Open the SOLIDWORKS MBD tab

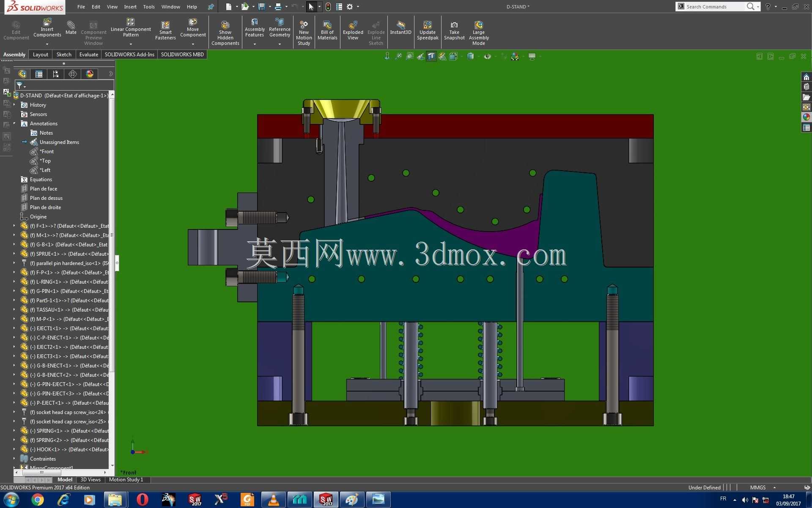pyautogui.click(x=182, y=55)
